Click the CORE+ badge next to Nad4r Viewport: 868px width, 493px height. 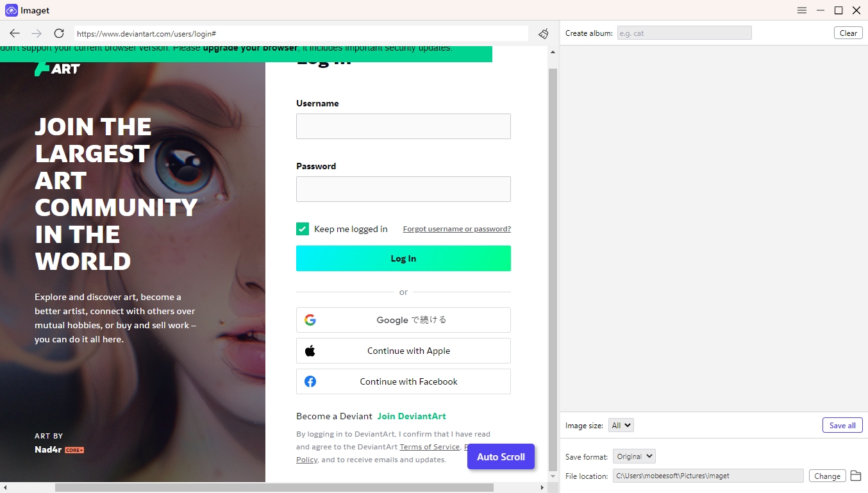pyautogui.click(x=74, y=450)
